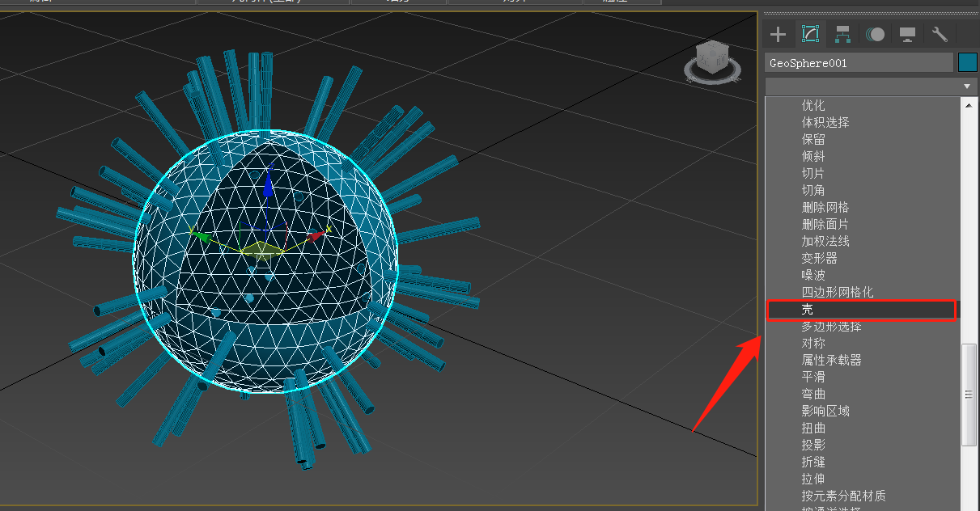Image resolution: width=980 pixels, height=511 pixels.
Task: Choose the 四边形网格化 modifier
Action: pos(838,292)
